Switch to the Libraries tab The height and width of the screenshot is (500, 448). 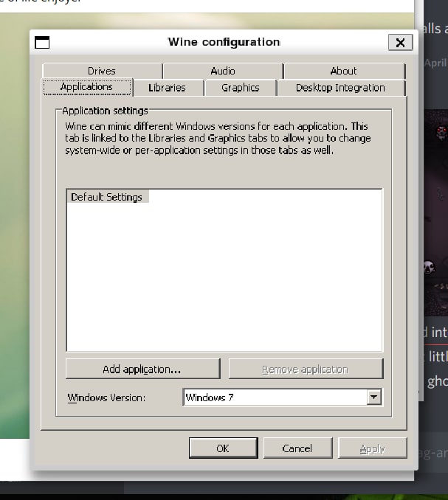pos(168,88)
